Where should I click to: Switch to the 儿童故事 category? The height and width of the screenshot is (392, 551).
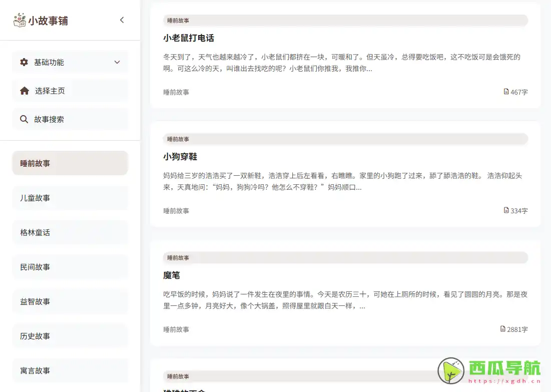click(x=70, y=197)
